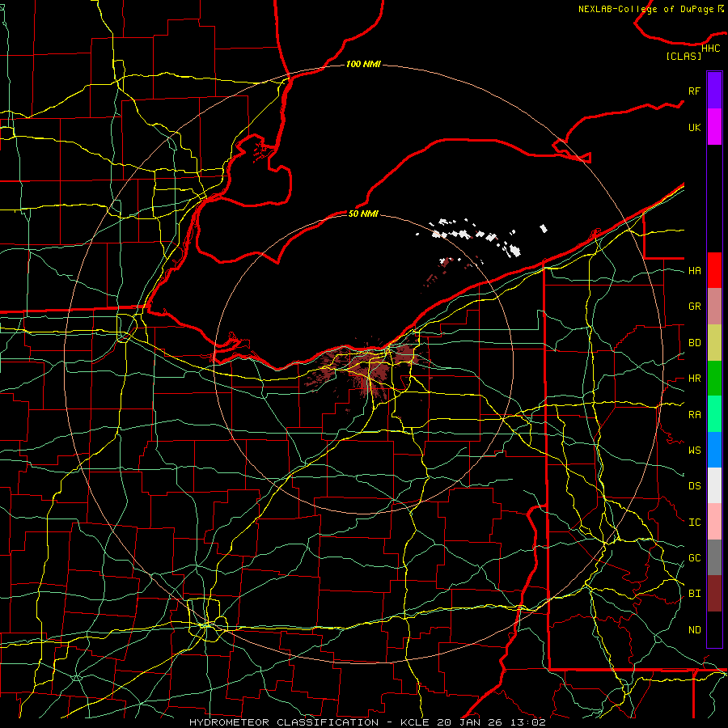Click the IC light pink legend swatch
The width and height of the screenshot is (728, 728).
pyautogui.click(x=714, y=522)
